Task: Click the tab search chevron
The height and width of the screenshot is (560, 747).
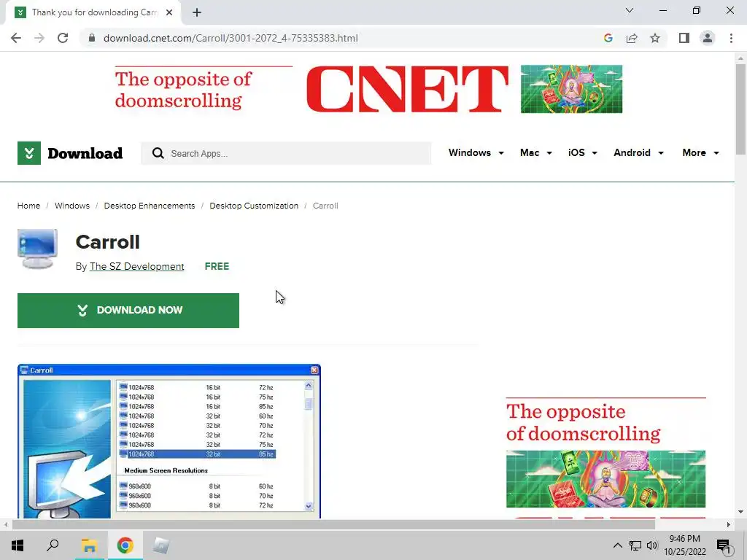Action: tap(630, 10)
